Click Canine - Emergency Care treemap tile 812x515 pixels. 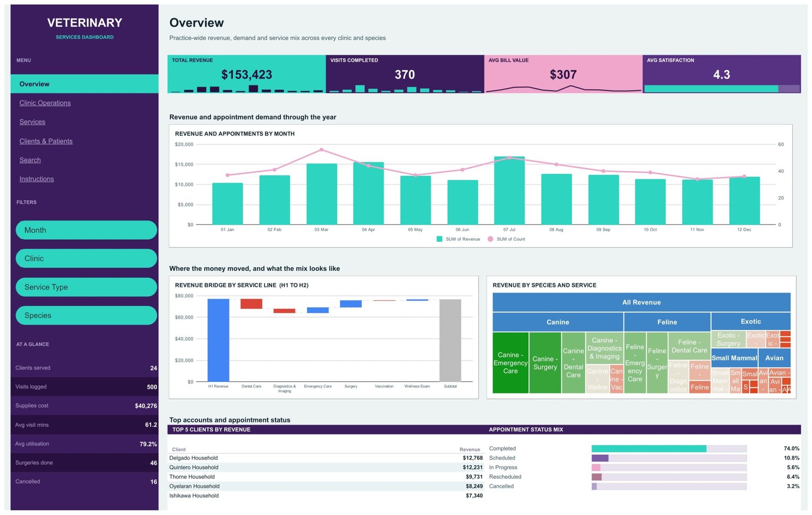pos(511,363)
